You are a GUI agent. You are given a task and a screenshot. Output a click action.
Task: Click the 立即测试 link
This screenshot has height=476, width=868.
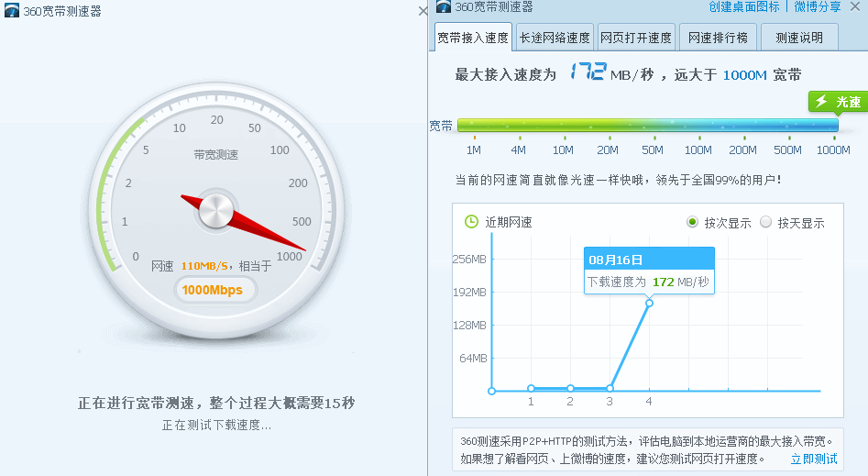814,459
